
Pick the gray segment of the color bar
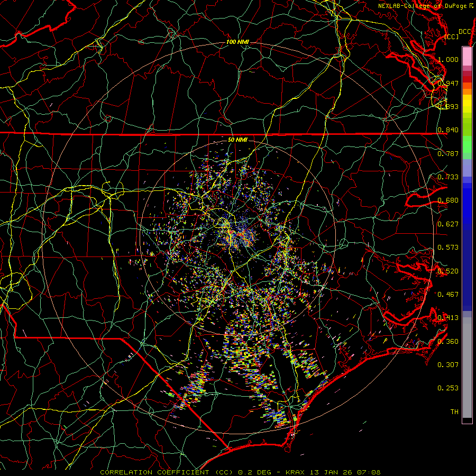coord(467,368)
